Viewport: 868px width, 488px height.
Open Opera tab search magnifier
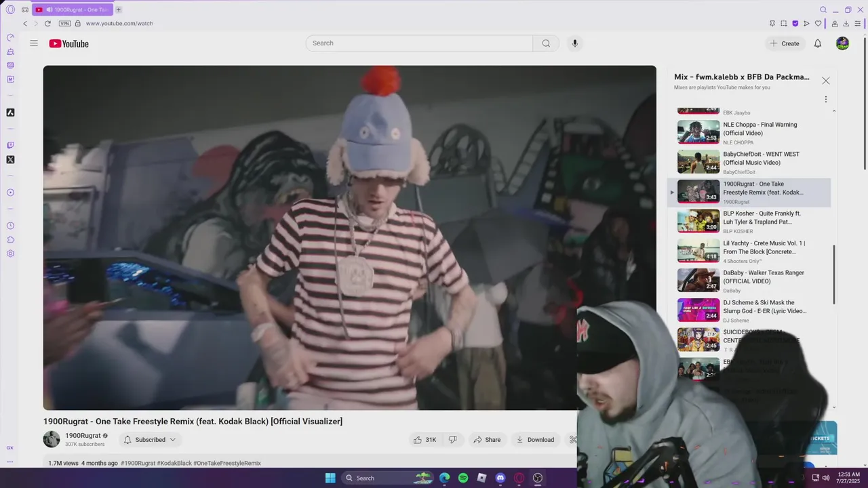pos(823,9)
